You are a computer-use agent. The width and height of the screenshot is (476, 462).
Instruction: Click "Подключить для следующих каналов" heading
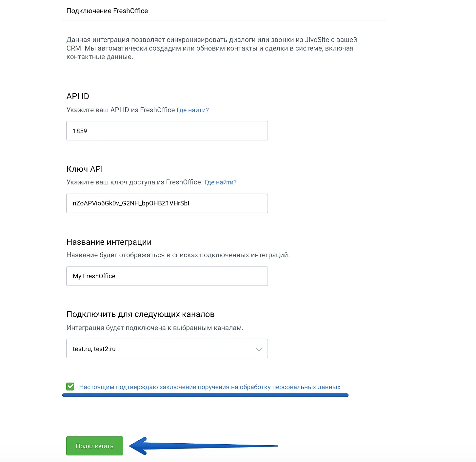(x=140, y=314)
